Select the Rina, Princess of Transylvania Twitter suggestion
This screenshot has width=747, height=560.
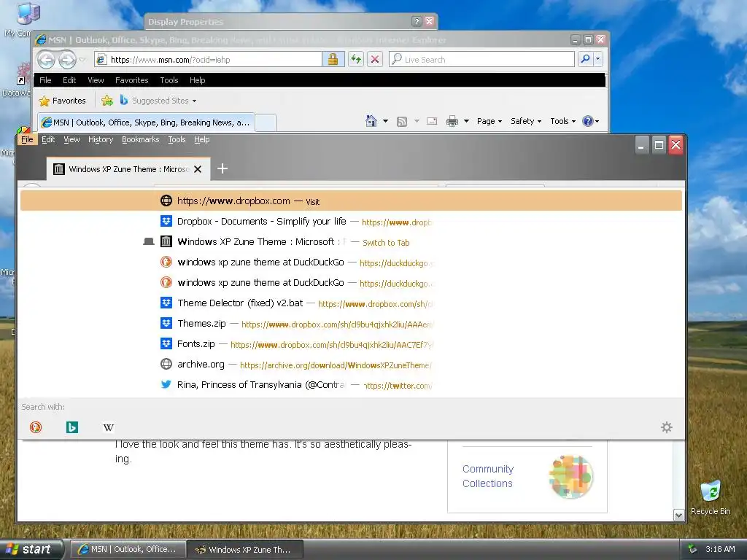point(351,385)
